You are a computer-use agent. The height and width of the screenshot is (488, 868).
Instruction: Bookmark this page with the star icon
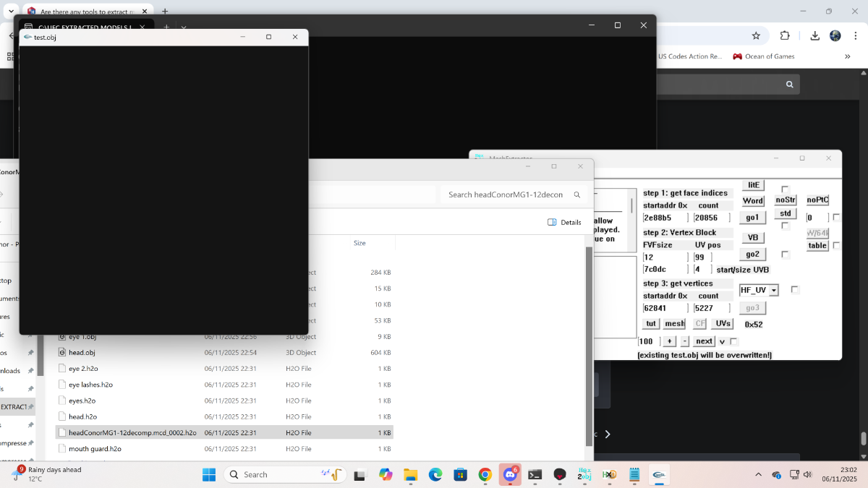pyautogui.click(x=756, y=35)
